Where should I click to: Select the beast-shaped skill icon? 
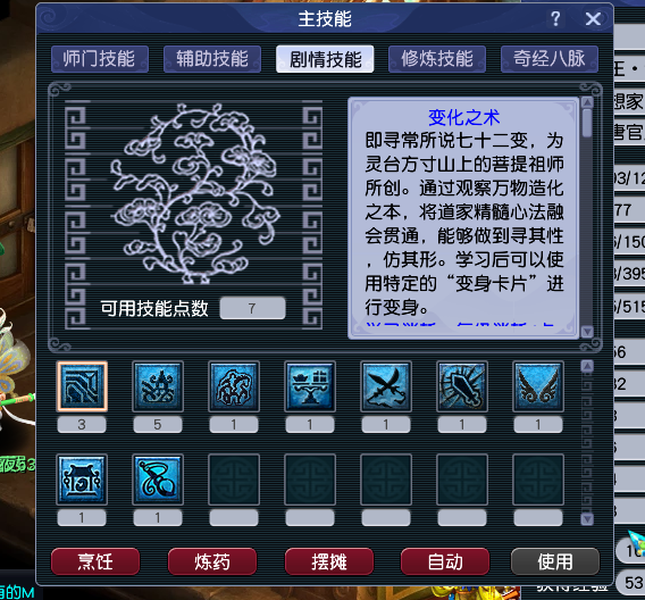pyautogui.click(x=234, y=387)
